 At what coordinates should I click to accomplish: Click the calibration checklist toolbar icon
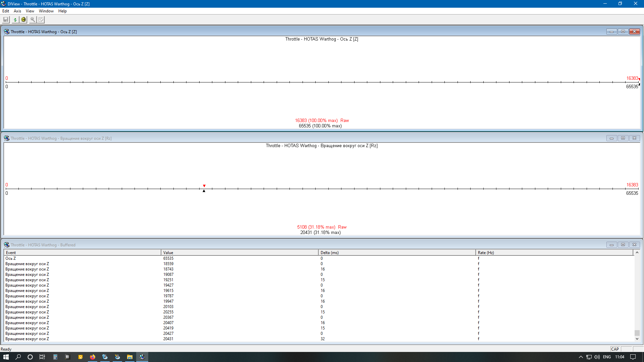point(41,20)
